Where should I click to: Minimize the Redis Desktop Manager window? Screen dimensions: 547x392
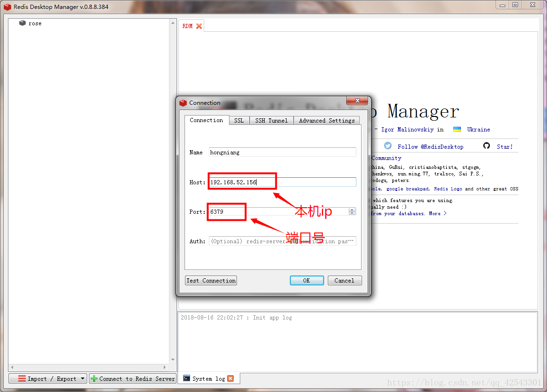(x=503, y=5)
